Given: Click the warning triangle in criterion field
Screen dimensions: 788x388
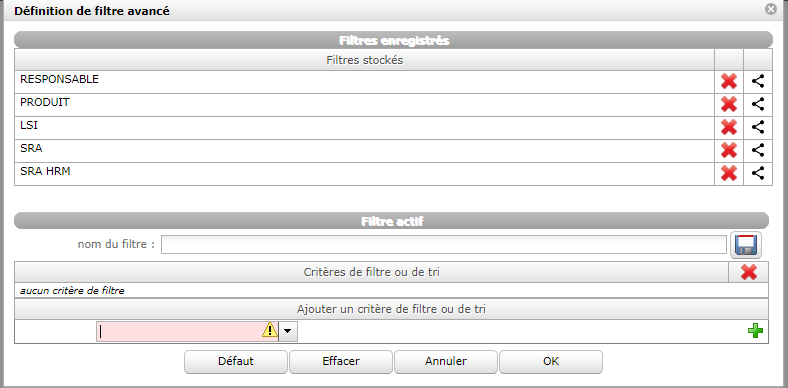Looking at the screenshot, I should (269, 330).
